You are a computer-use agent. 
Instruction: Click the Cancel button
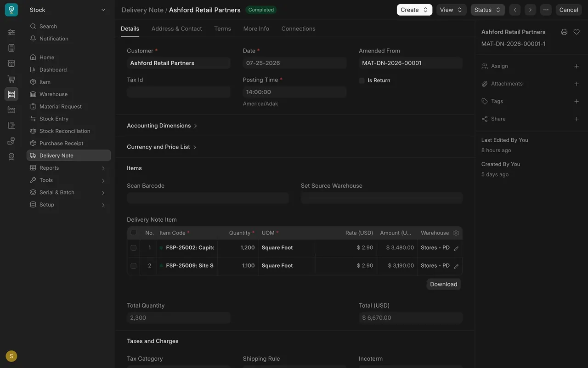(x=569, y=10)
